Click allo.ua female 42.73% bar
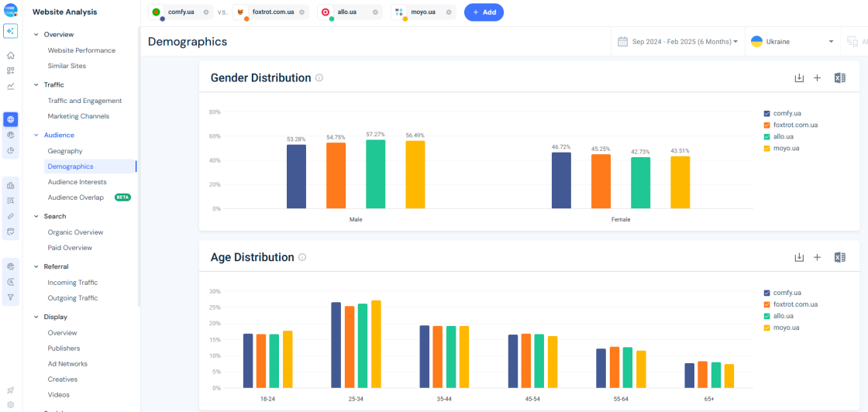Screen dimensions: 868x412 (x=641, y=183)
